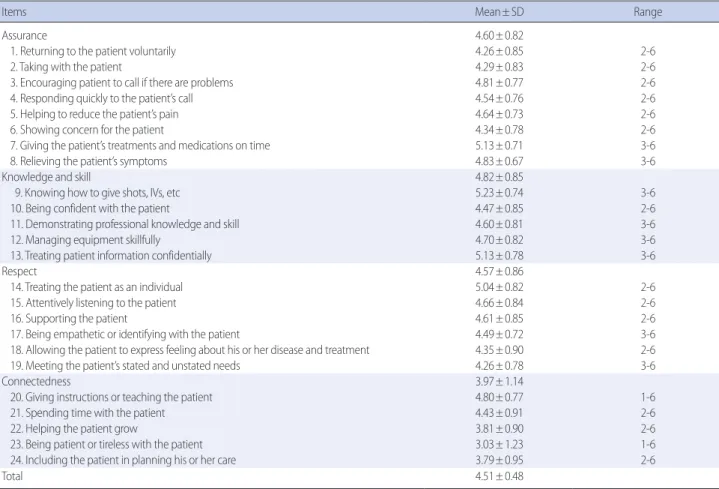Select '24. Including the patient in planning his or her care'
Viewport: 719px width, 489px height.
tap(123, 460)
